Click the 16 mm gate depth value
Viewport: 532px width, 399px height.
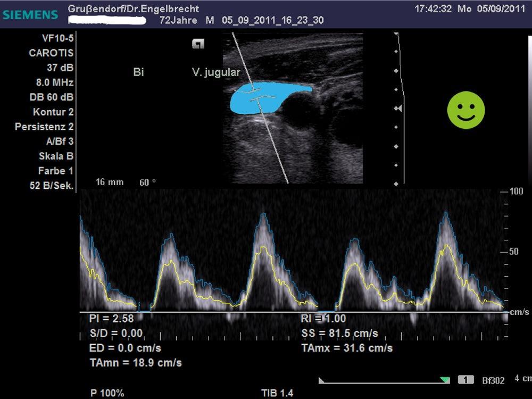click(110, 182)
